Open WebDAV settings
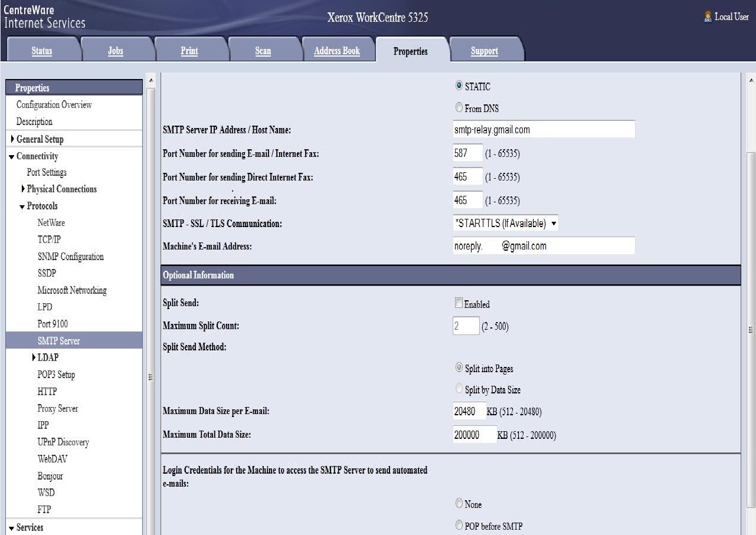 (53, 458)
